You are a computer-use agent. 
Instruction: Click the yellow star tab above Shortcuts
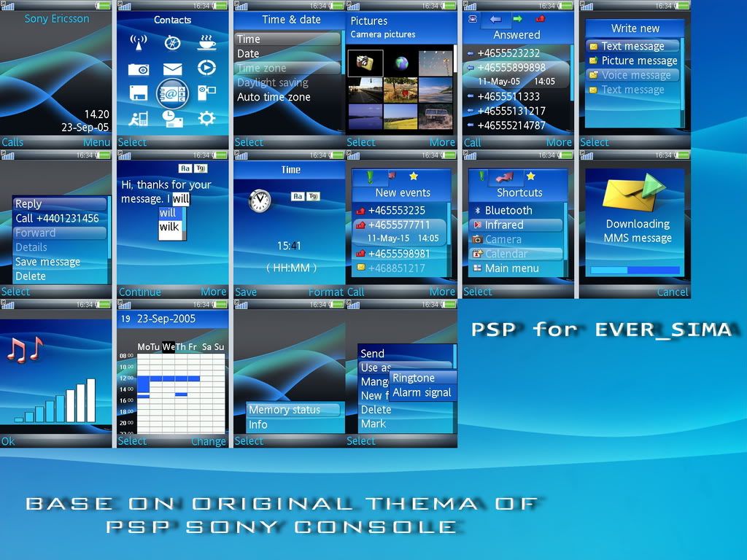click(x=531, y=176)
